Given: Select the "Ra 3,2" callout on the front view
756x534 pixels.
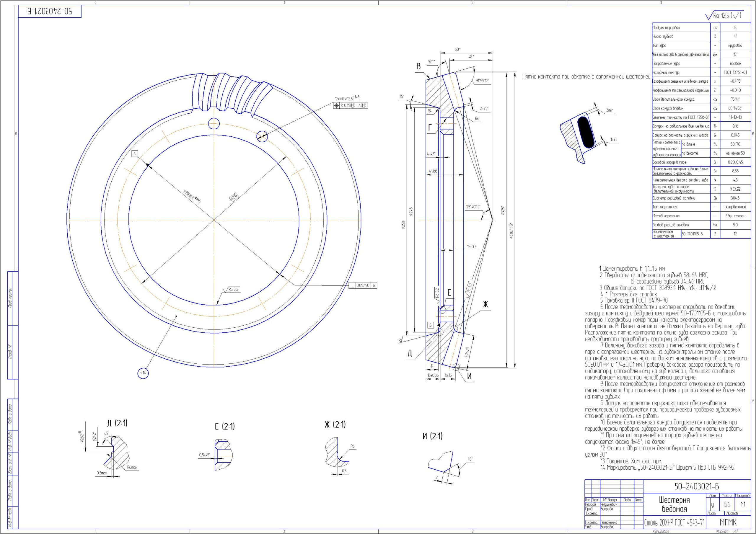Looking at the screenshot, I should [x=233, y=290].
